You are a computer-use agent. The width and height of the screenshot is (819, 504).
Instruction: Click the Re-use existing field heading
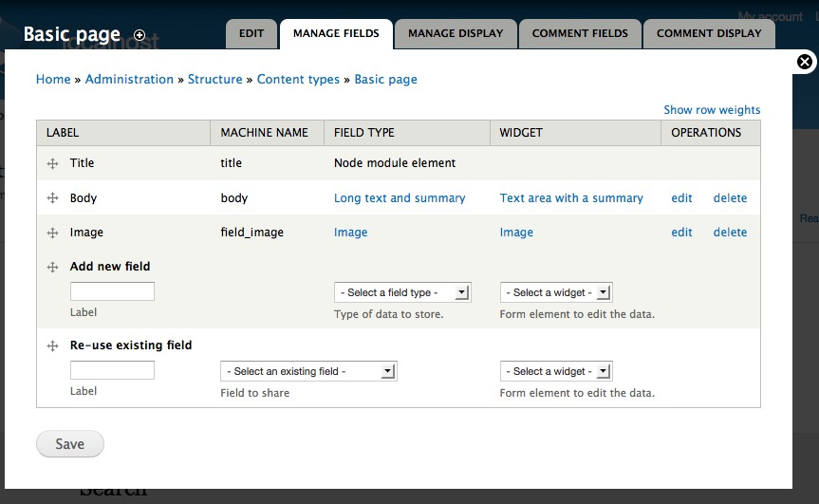131,345
